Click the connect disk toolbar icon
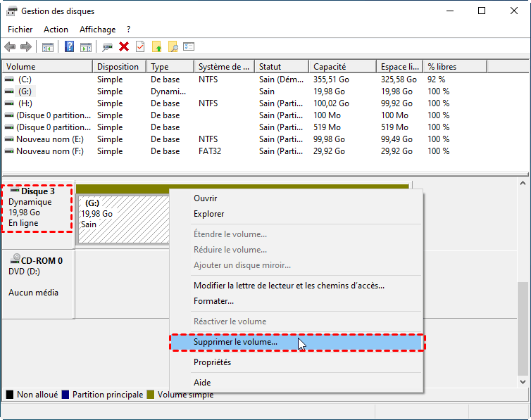Image resolution: width=531 pixels, height=420 pixels. click(x=107, y=47)
